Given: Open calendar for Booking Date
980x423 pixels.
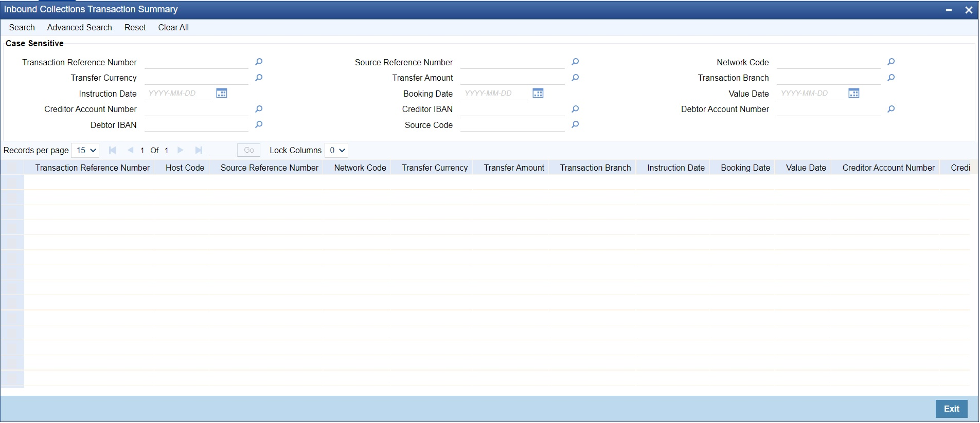Looking at the screenshot, I should click(538, 93).
